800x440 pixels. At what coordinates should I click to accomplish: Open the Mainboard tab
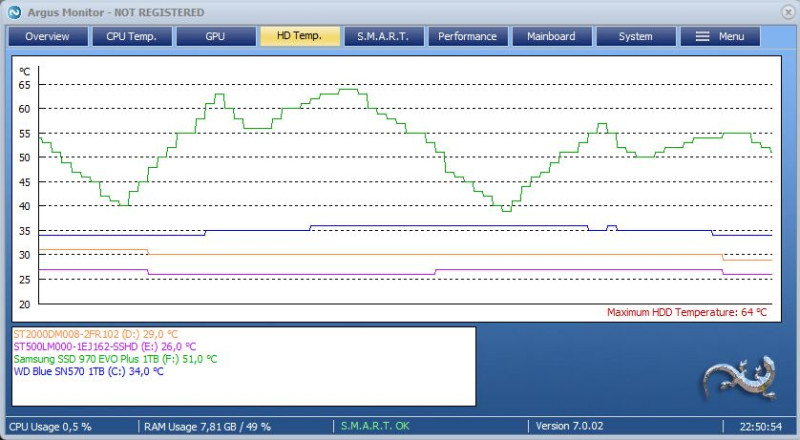[552, 36]
